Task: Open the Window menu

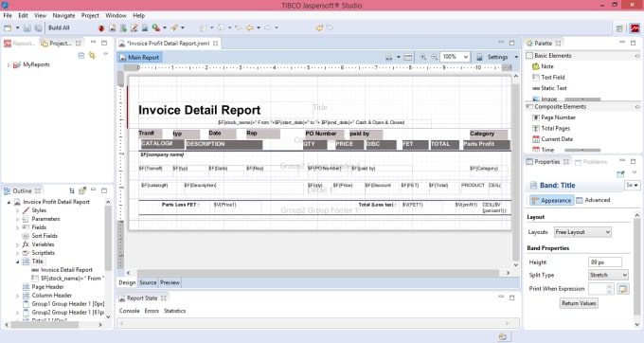Action: click(116, 15)
